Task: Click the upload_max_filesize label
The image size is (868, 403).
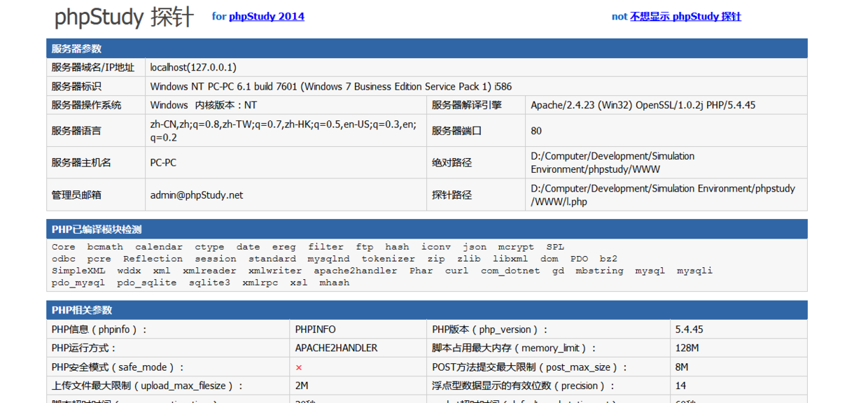Action: 148,386
